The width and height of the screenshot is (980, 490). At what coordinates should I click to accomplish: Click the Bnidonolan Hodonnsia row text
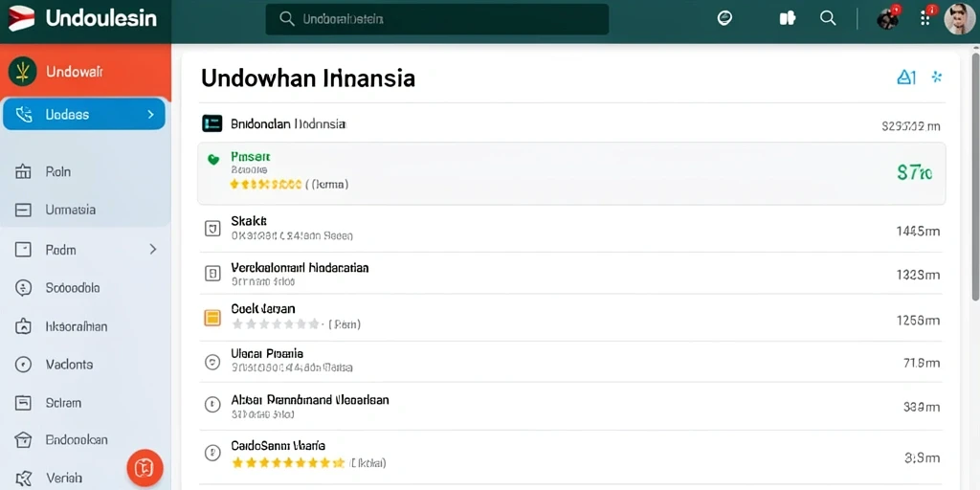point(288,123)
